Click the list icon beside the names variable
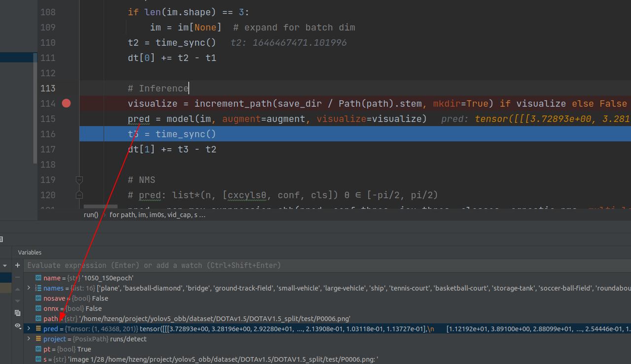 click(38, 288)
